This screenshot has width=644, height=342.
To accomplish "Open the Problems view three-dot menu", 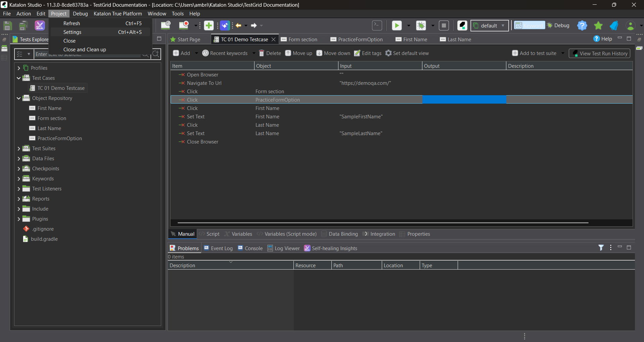I will (611, 248).
